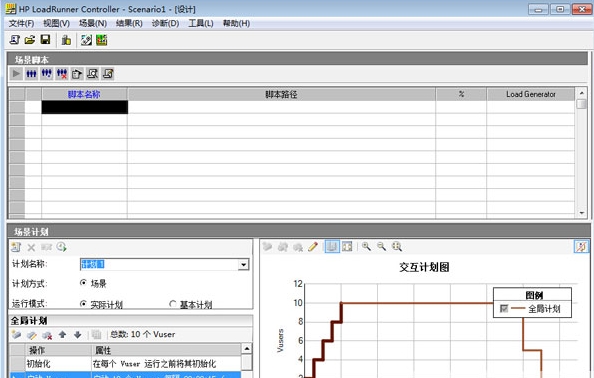Open the 帮助(H) menu
The width and height of the screenshot is (594, 378).
coord(236,23)
